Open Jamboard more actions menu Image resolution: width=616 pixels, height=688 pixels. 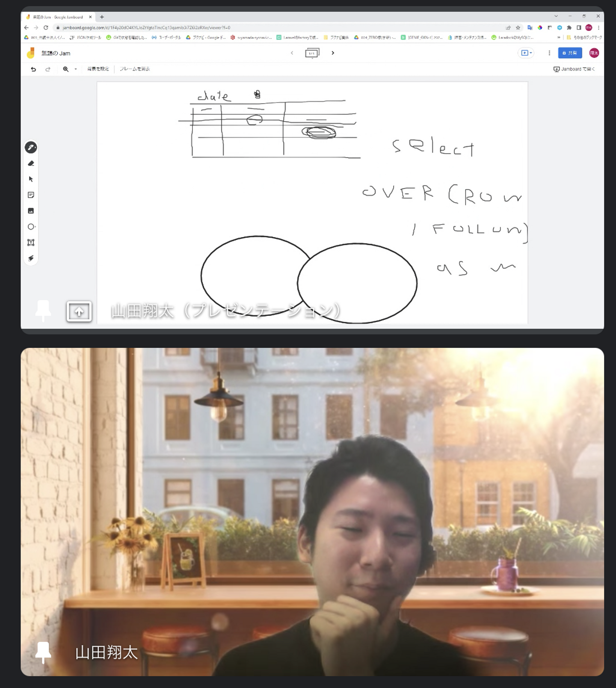point(549,53)
